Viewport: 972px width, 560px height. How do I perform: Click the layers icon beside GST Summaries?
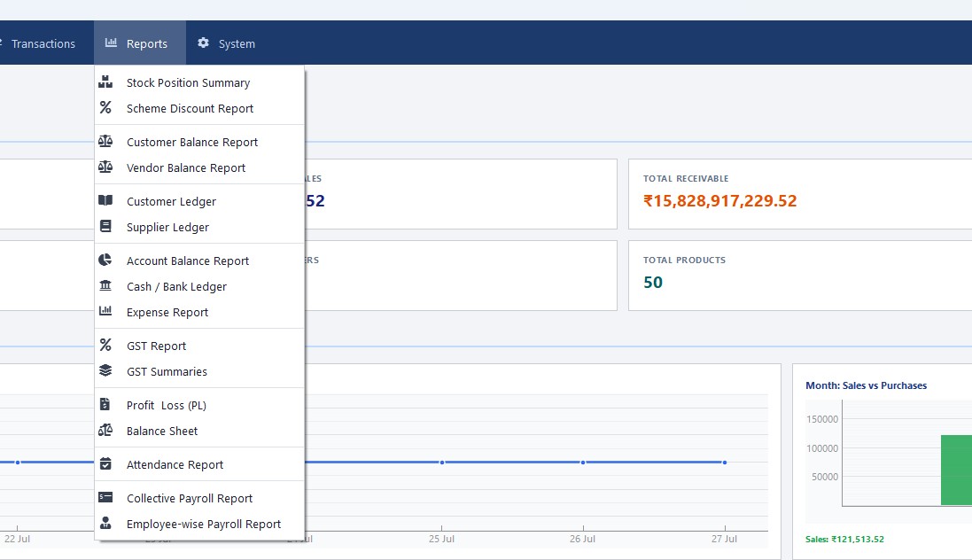point(105,370)
